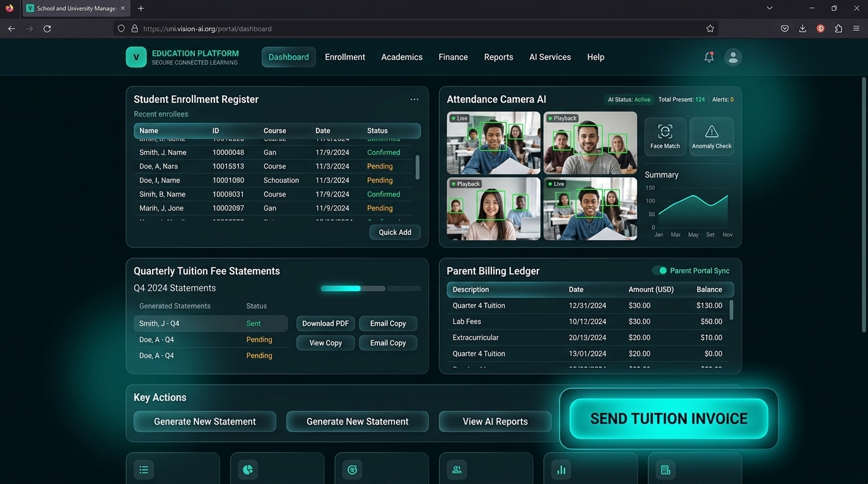Image resolution: width=868 pixels, height=484 pixels.
Task: Bookmark this page with the star
Action: (x=710, y=28)
